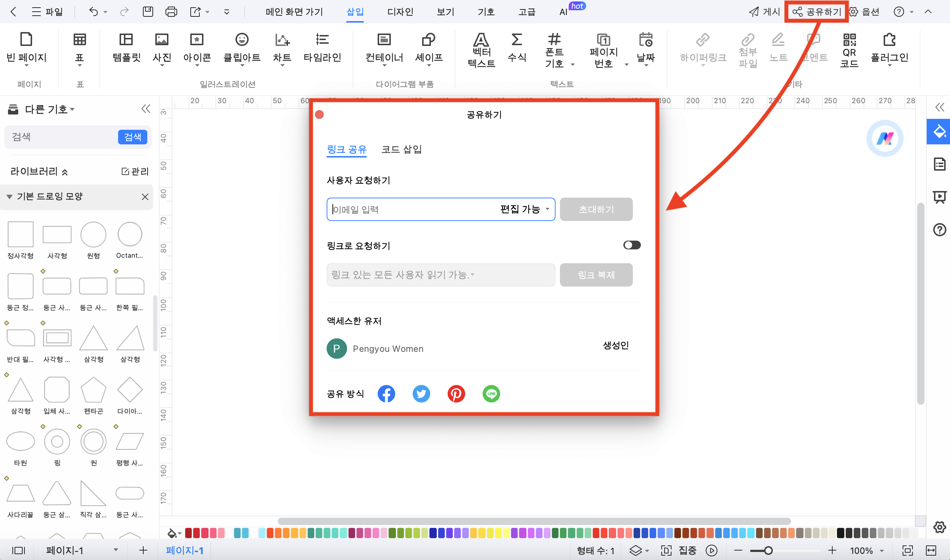Open the 세이프 shape tool
950x560 pixels.
click(x=429, y=49)
